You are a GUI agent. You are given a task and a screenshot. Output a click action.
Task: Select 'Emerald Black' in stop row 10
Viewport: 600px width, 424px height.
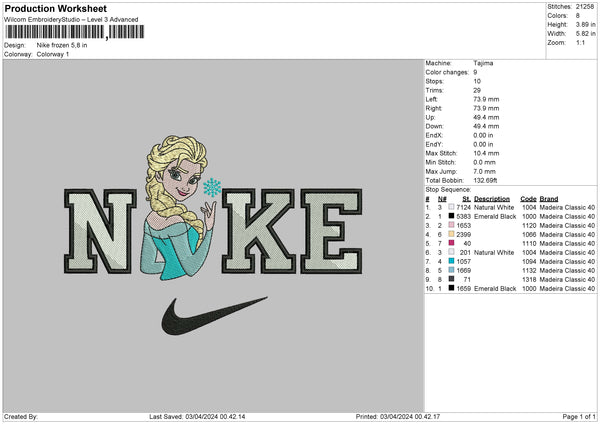pos(495,288)
